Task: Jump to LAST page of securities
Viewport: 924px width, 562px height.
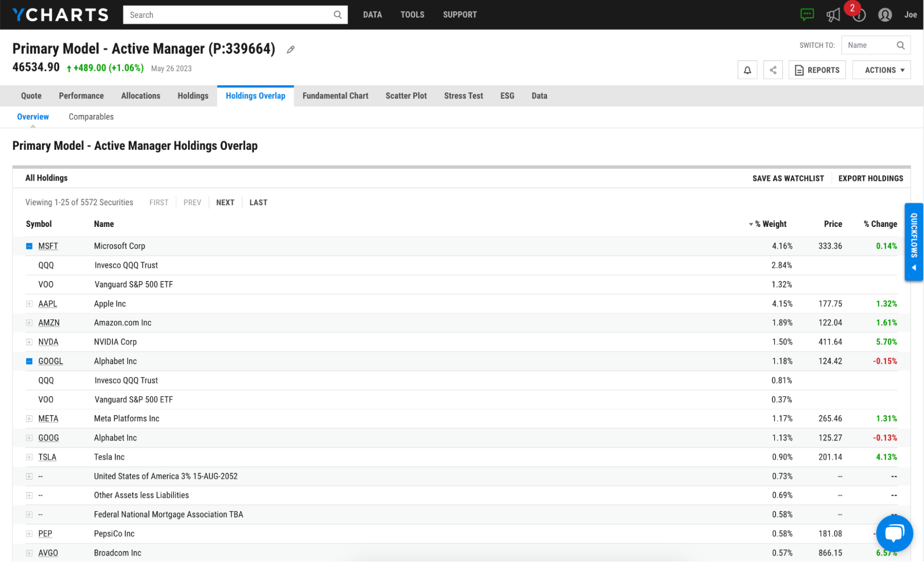Action: pyautogui.click(x=258, y=202)
